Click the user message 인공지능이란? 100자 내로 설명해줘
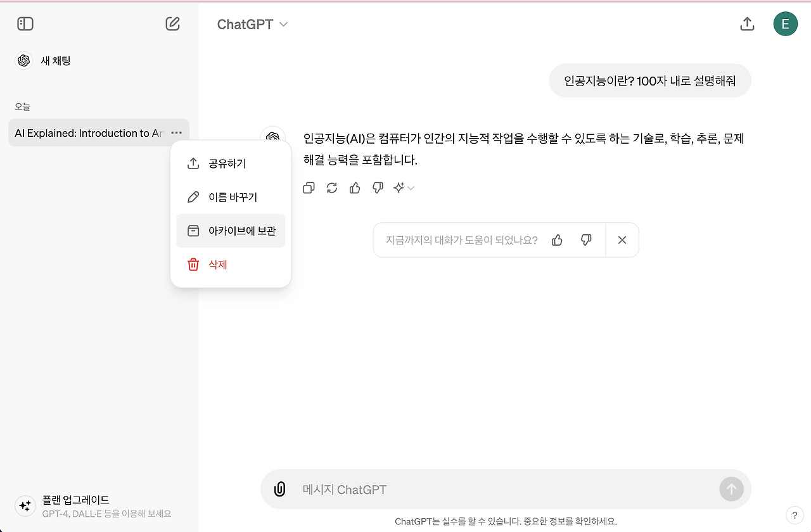The image size is (811, 532). coord(650,81)
